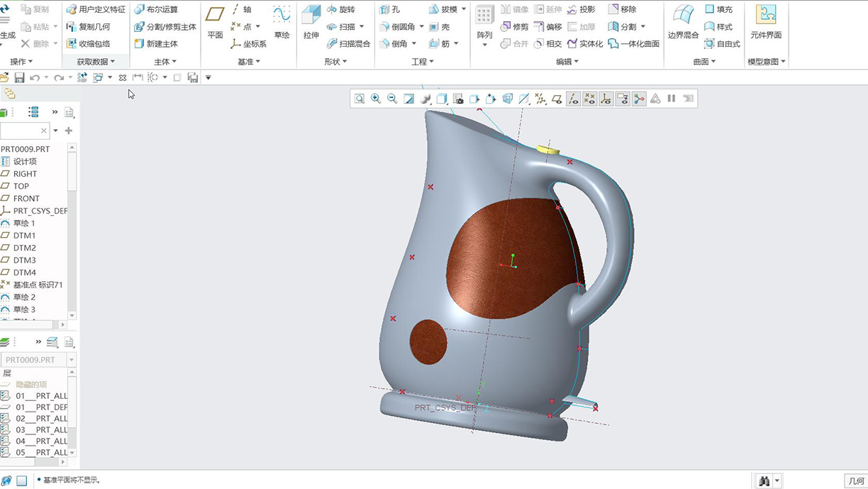The image size is (868, 489).
Task: Expand the 模型意图 group dropdown
Action: [767, 62]
